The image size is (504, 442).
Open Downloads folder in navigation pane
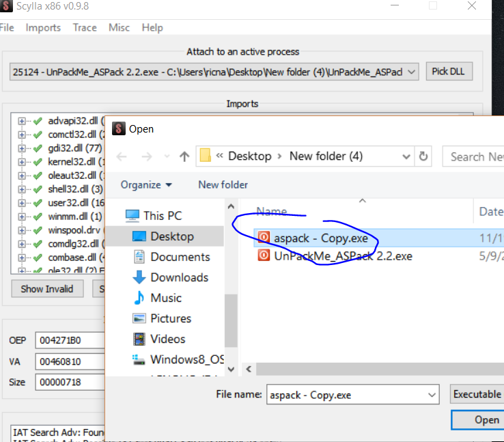179,277
